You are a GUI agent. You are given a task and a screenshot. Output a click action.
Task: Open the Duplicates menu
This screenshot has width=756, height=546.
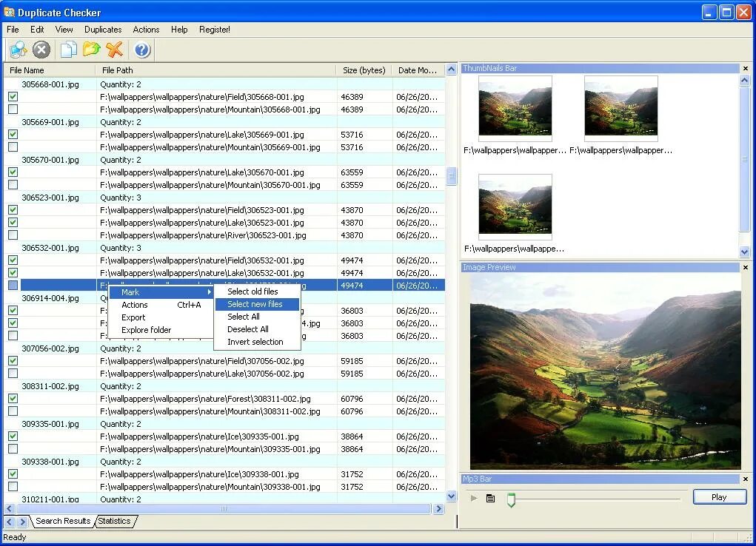click(103, 30)
